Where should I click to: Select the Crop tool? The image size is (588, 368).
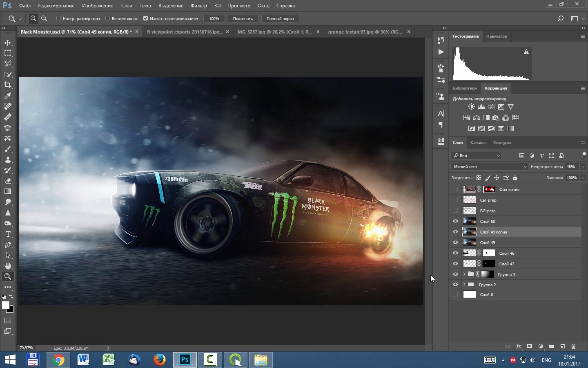8,85
